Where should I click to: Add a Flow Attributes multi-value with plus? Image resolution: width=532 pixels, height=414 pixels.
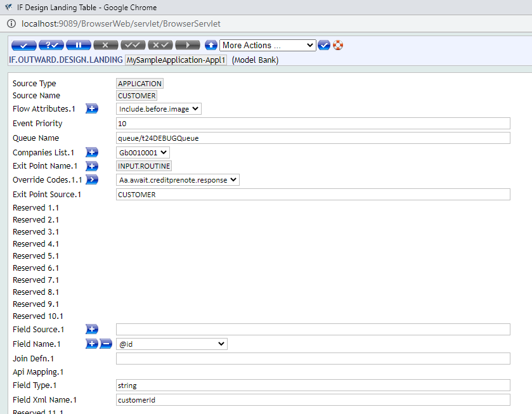point(92,109)
